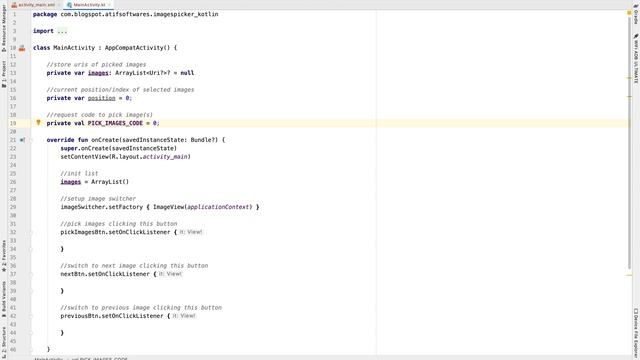640x360 pixels.
Task: Collapse the previousBtn listener fold on line 42
Action: [31, 316]
